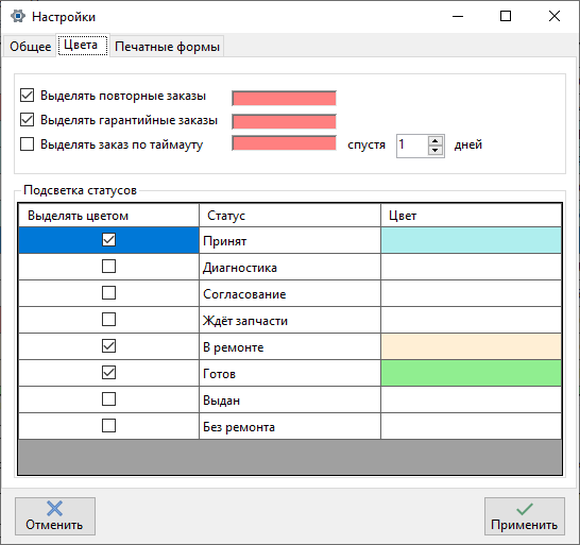This screenshot has width=580, height=545.
Task: Pick color for timeout order swatch
Action: coord(284,143)
